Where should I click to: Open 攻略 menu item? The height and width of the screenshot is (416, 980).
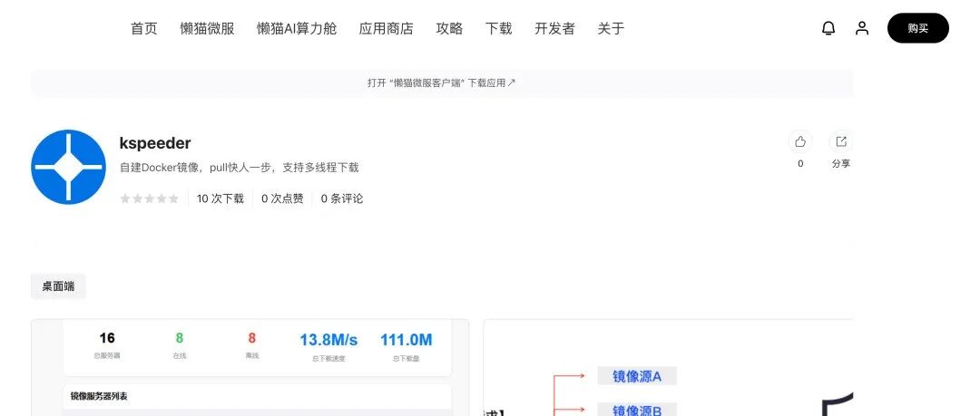click(449, 28)
